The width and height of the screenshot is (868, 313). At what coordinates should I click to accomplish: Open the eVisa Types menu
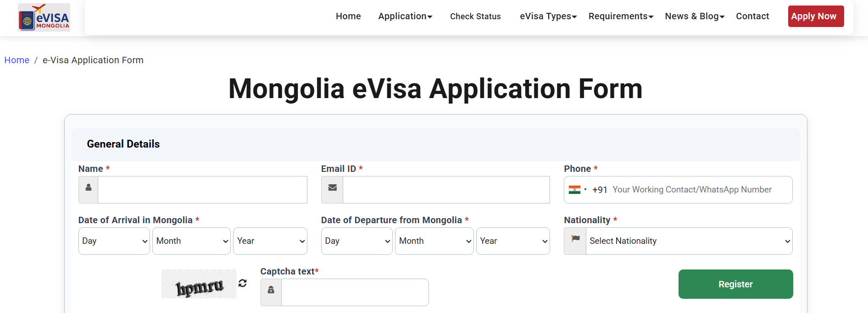[x=548, y=16]
